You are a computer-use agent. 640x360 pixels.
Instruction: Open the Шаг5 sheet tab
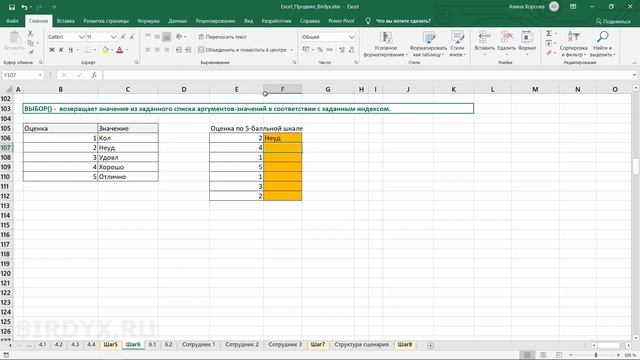[110, 344]
